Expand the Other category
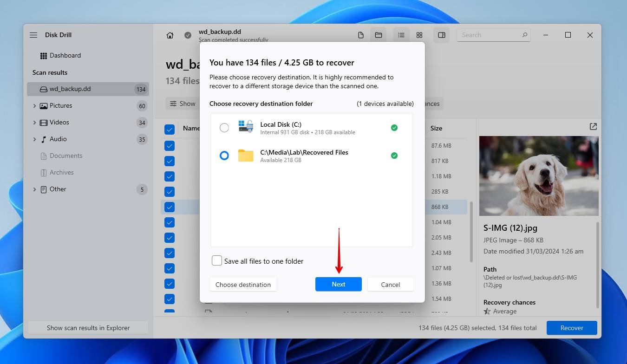Viewport: 627px width, 364px height. pos(34,189)
